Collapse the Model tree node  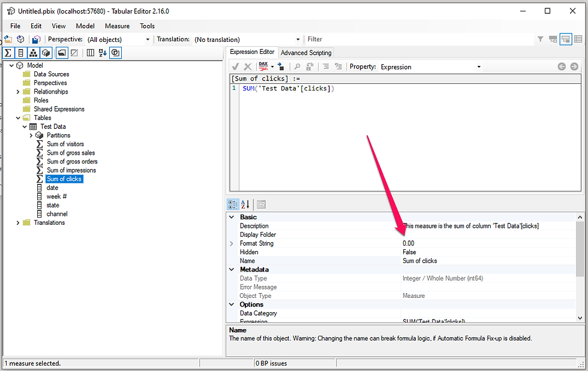click(11, 65)
